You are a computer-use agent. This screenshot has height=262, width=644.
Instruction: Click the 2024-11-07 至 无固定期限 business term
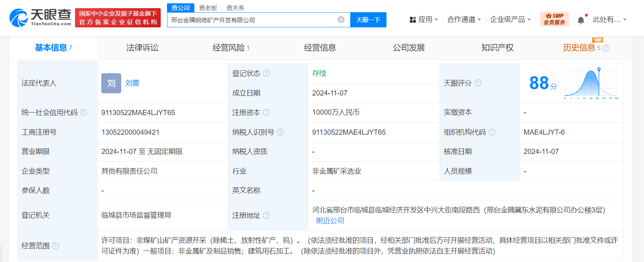[x=142, y=151]
